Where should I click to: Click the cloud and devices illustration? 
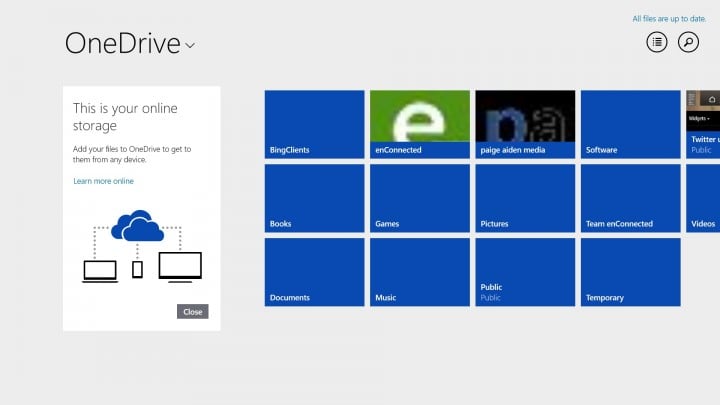click(141, 246)
